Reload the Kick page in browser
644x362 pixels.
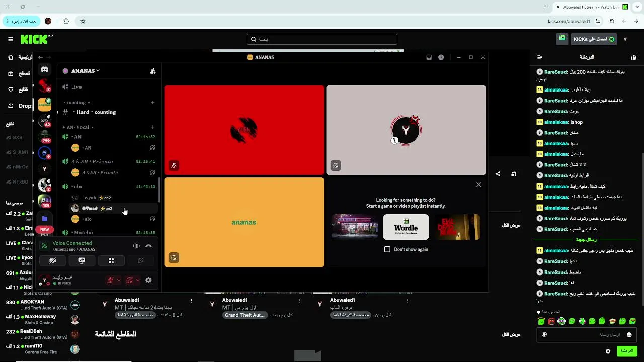point(612,21)
